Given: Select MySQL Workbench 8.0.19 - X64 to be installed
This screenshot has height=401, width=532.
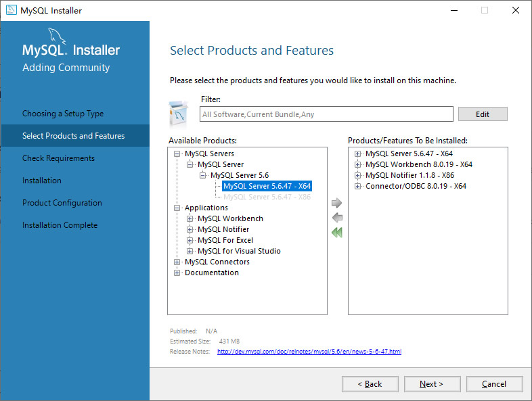Looking at the screenshot, I should (419, 164).
